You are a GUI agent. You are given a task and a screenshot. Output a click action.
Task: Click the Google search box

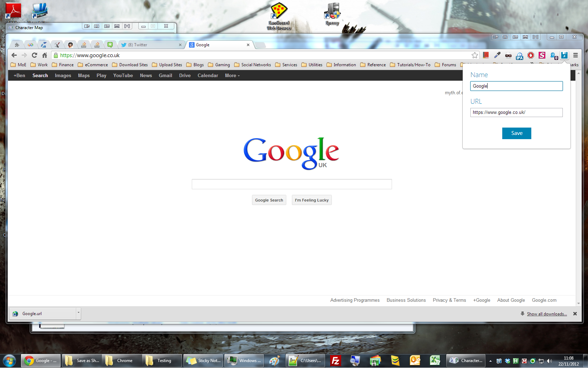[292, 184]
